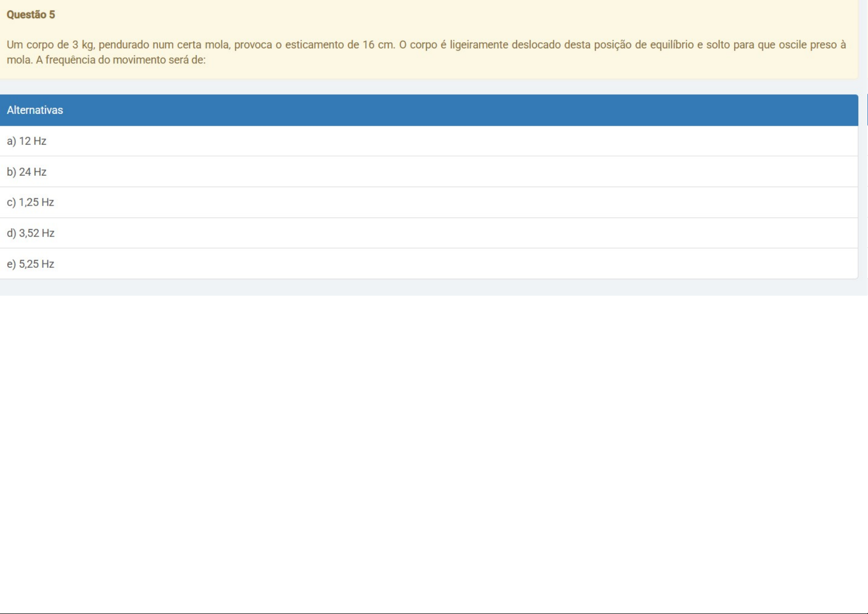Choose alternative c) 1,25 Hz
The width and height of the screenshot is (868, 614).
pos(30,202)
